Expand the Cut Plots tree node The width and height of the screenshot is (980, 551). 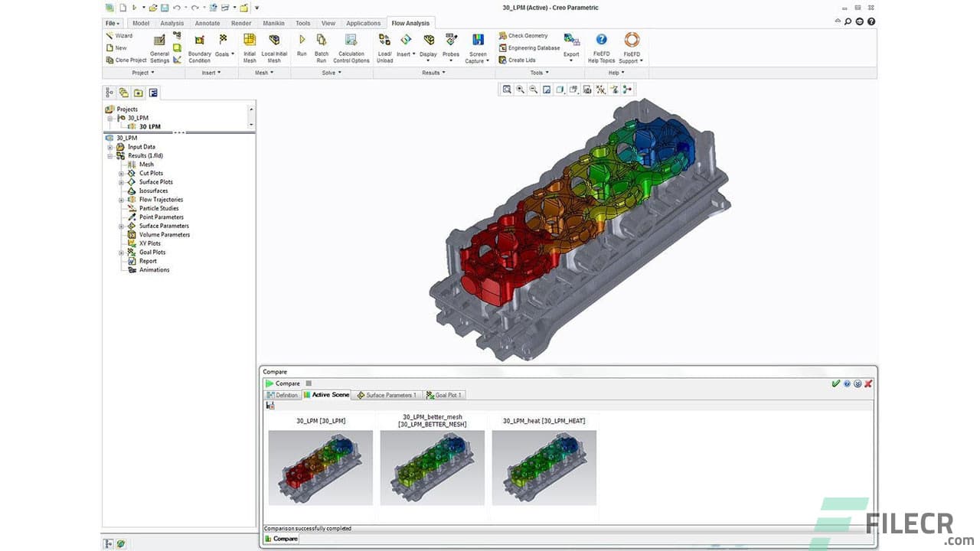tap(121, 174)
